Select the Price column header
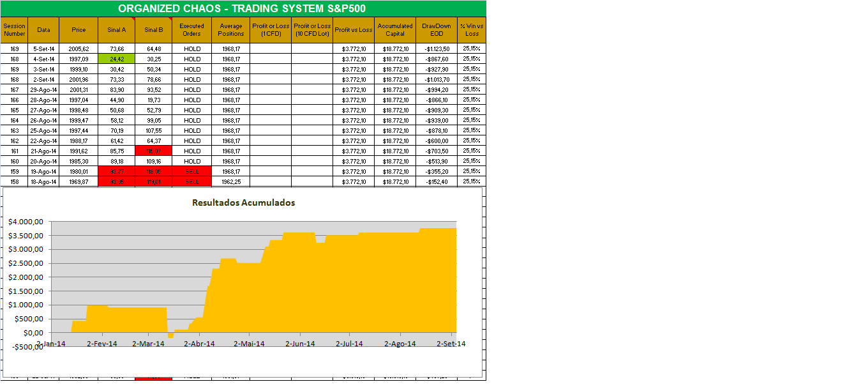Image resolution: width=868 pixels, height=391 pixels. (79, 30)
